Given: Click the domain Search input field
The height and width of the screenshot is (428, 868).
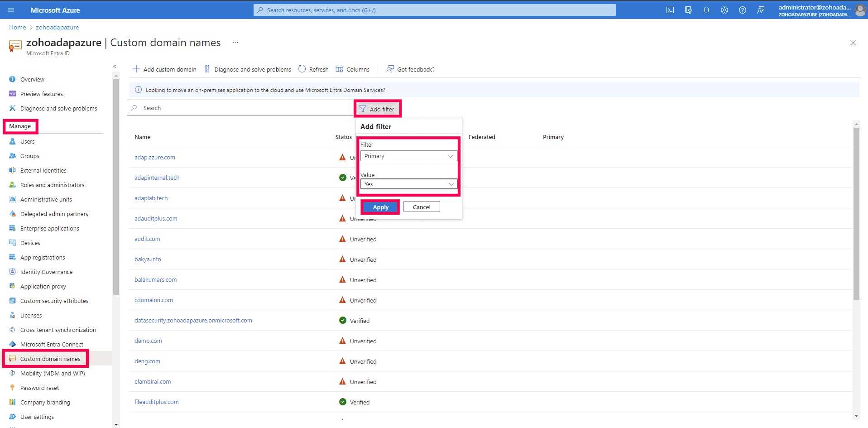Looking at the screenshot, I should point(240,108).
